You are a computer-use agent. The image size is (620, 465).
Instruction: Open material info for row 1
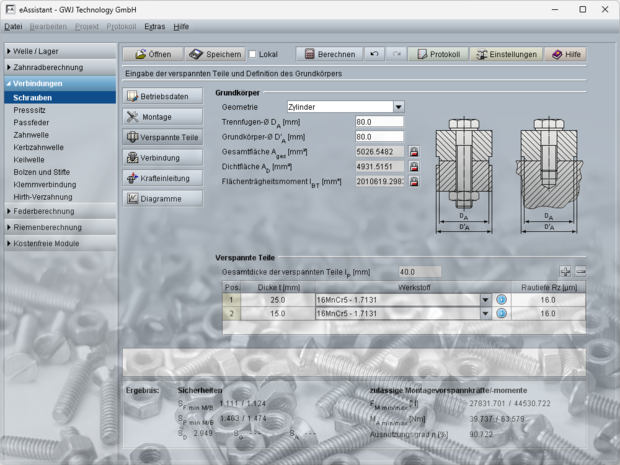(503, 299)
